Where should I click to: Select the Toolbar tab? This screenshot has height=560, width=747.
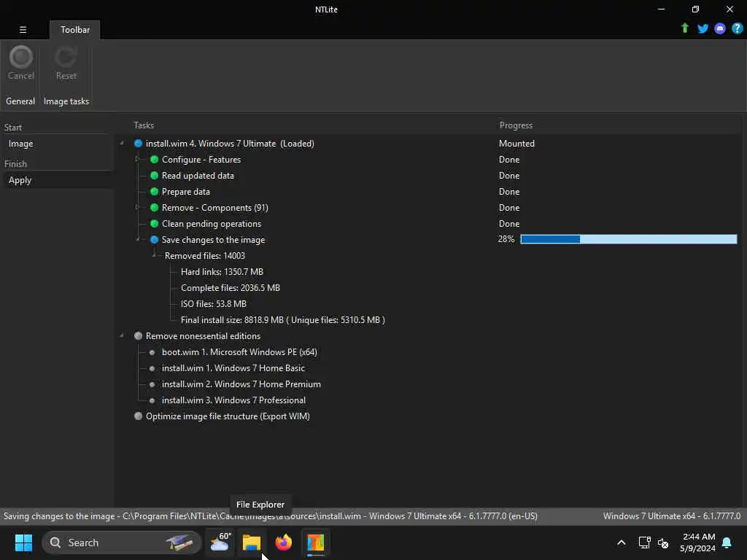coord(75,29)
